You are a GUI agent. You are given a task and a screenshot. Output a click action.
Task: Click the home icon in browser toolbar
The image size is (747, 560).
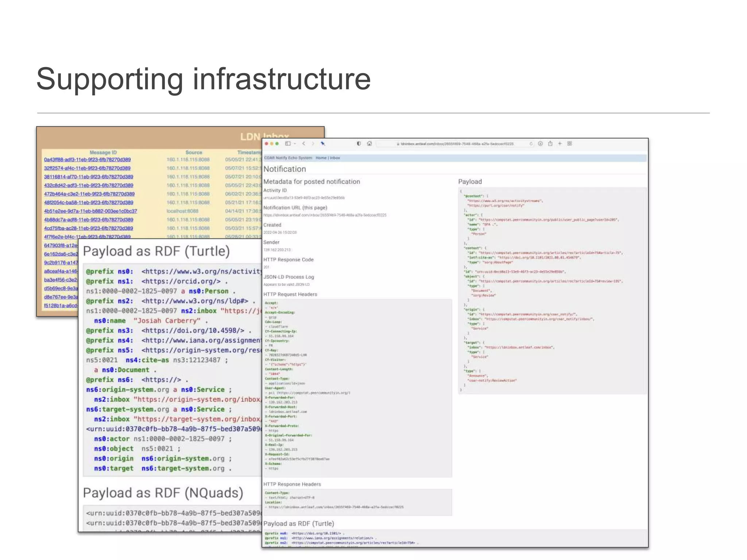tap(369, 144)
